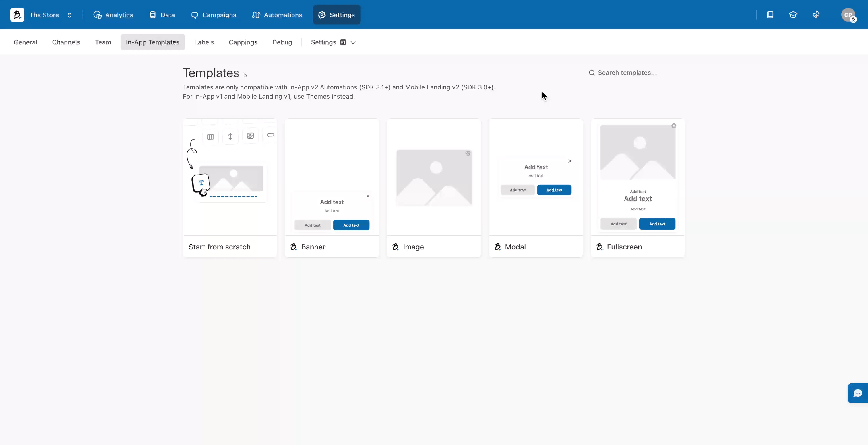Open the Automations menu
The height and width of the screenshot is (445, 868).
(x=277, y=15)
